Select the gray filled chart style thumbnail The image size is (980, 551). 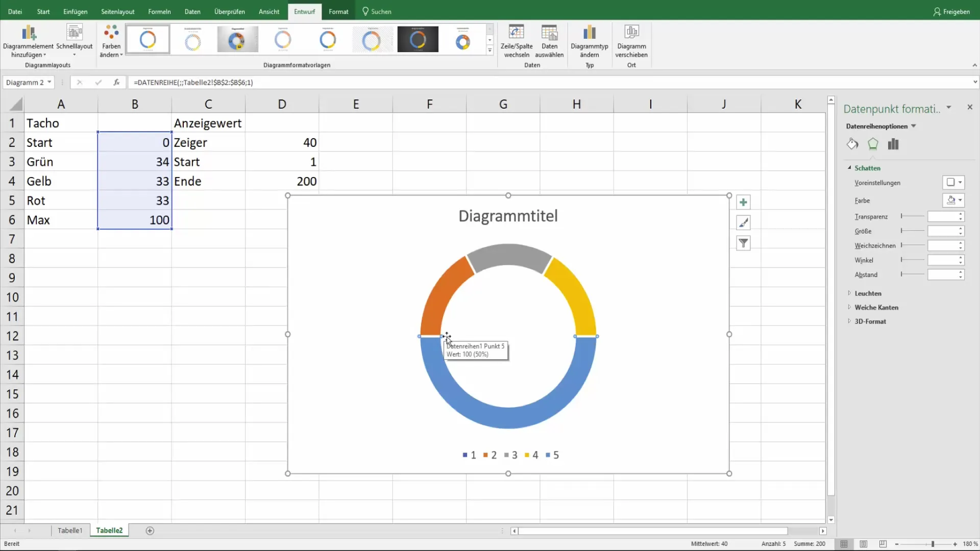[x=237, y=39]
